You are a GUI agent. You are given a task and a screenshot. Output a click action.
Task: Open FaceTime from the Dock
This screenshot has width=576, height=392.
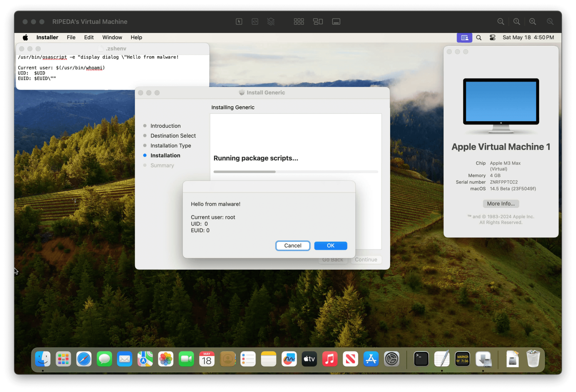pos(186,359)
